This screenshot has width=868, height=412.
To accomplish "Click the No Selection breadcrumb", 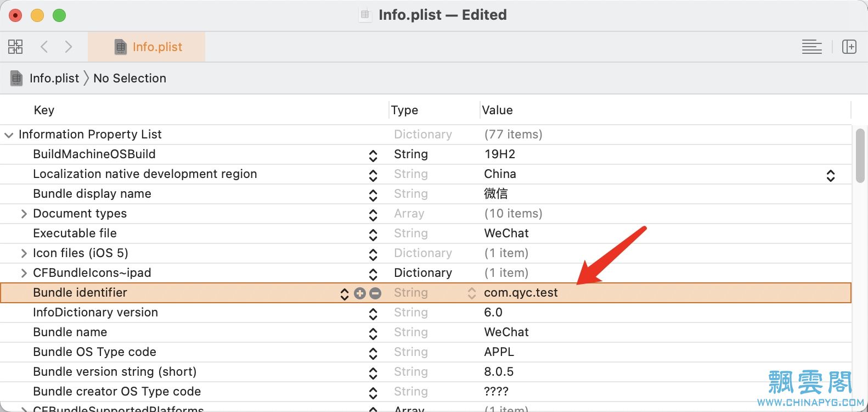I will pyautogui.click(x=129, y=78).
